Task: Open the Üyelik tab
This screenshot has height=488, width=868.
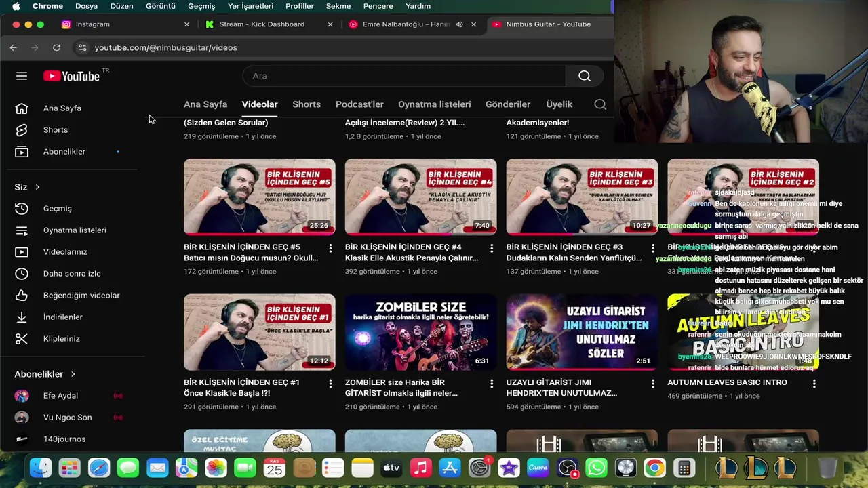Action: [559, 104]
